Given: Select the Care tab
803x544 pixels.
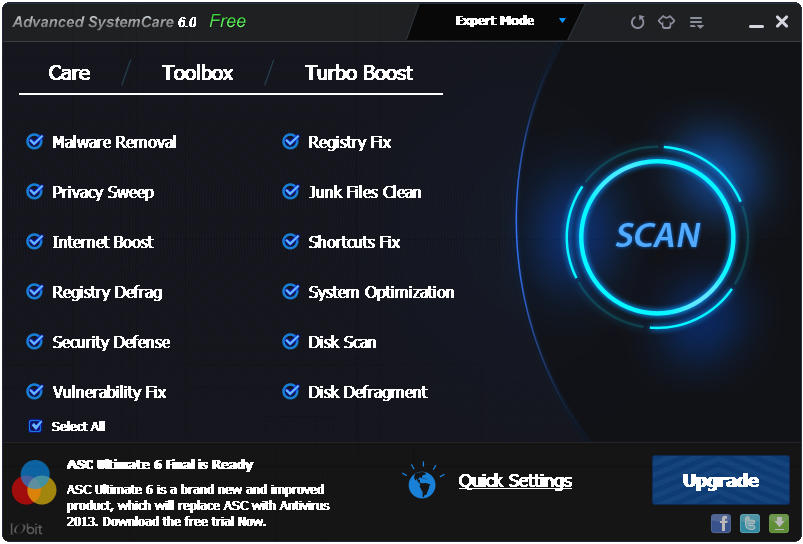Looking at the screenshot, I should point(69,73).
